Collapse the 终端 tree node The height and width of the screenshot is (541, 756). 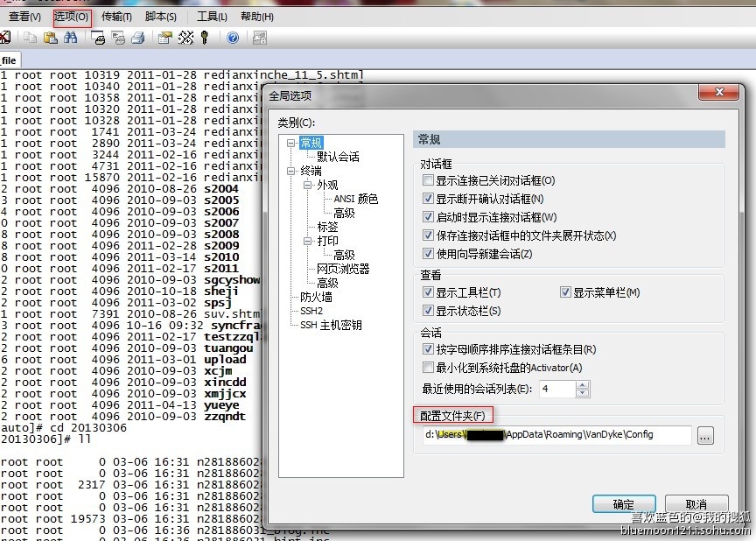(290, 171)
